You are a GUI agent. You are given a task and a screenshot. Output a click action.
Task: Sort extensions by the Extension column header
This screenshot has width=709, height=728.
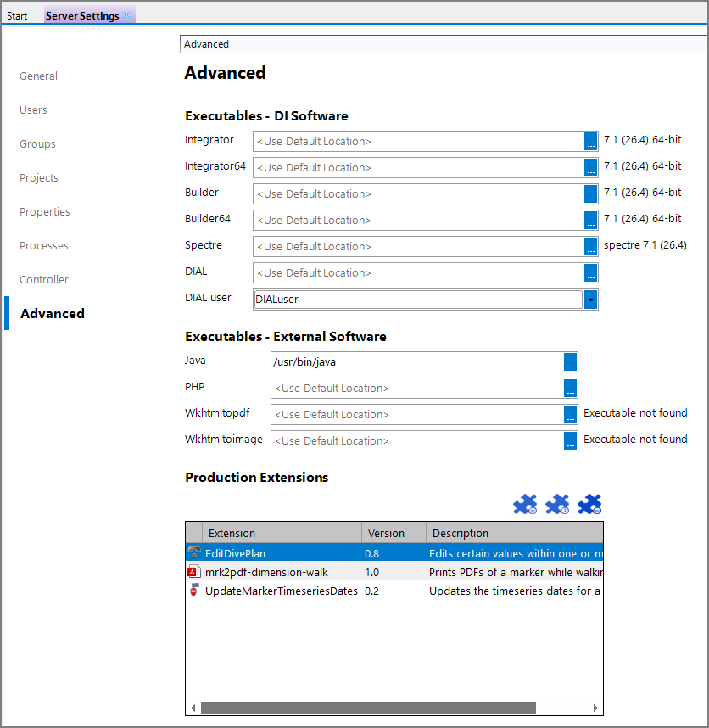tap(232, 533)
